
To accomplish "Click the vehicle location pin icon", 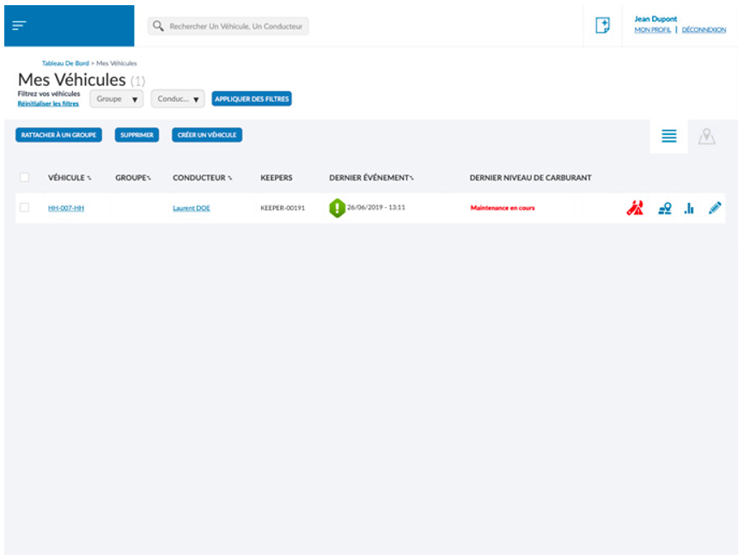I will 664,208.
